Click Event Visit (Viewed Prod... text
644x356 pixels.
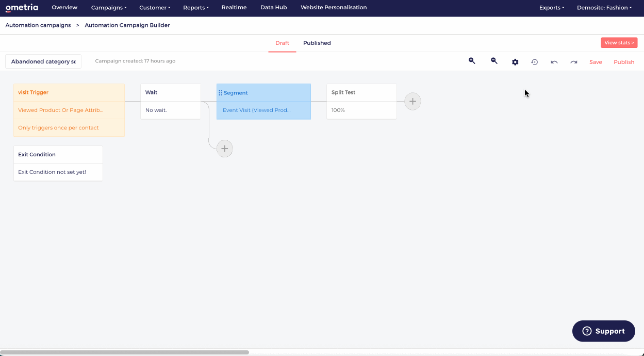tap(257, 110)
